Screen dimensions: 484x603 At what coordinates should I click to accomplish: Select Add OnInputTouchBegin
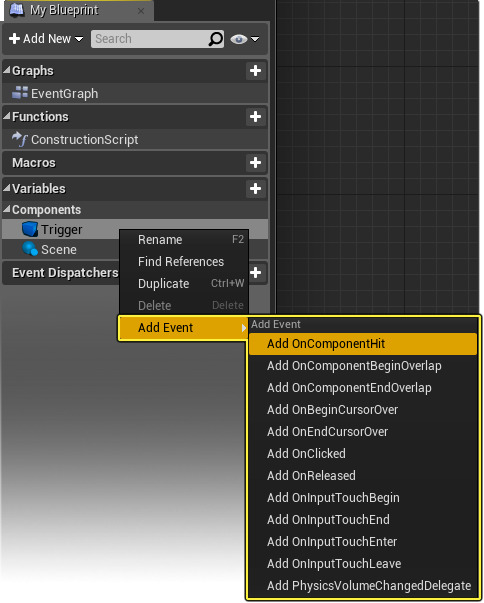pyautogui.click(x=363, y=498)
